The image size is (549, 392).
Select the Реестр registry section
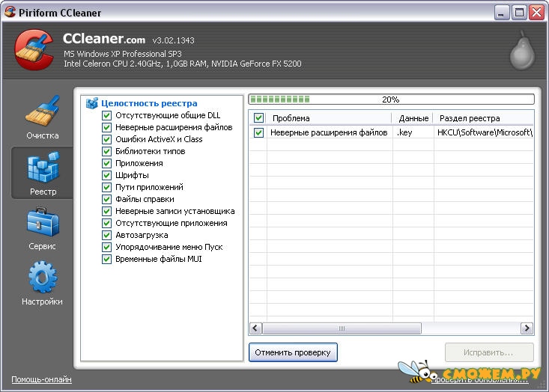pyautogui.click(x=43, y=173)
